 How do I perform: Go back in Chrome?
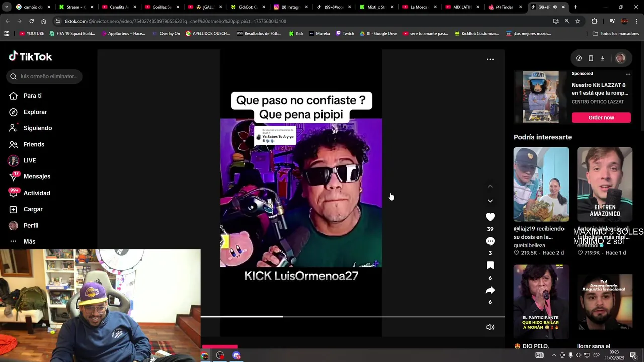(7, 21)
